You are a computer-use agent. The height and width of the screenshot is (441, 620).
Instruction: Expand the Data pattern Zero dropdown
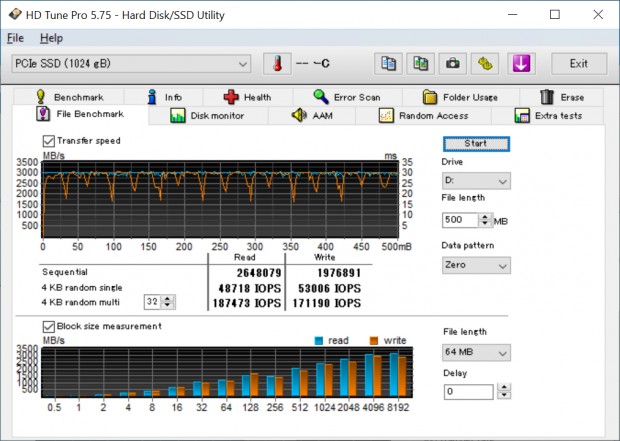coord(476,266)
